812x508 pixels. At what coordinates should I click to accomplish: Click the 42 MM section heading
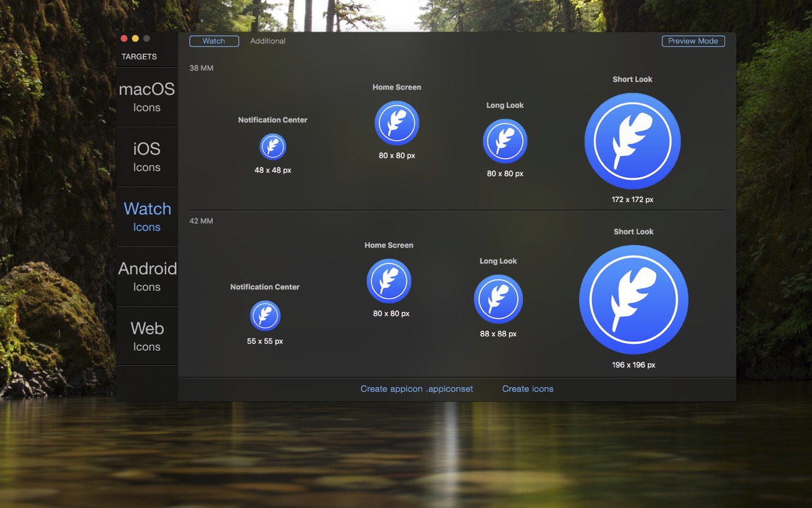[201, 221]
